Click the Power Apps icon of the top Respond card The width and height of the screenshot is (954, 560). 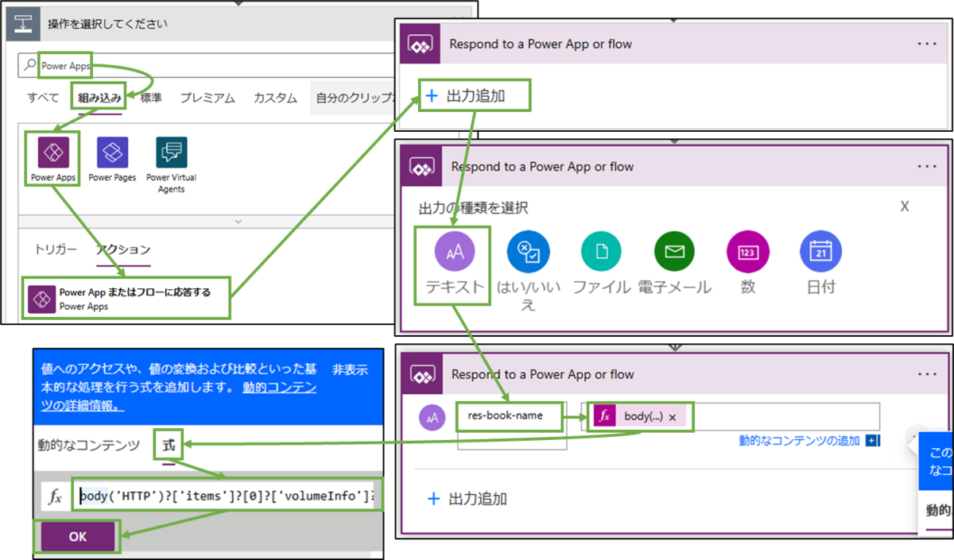419,44
